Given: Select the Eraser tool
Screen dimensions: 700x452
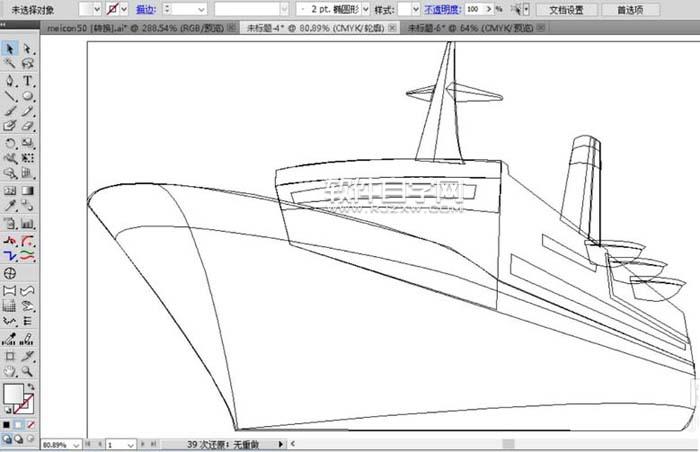Looking at the screenshot, I should click(28, 126).
